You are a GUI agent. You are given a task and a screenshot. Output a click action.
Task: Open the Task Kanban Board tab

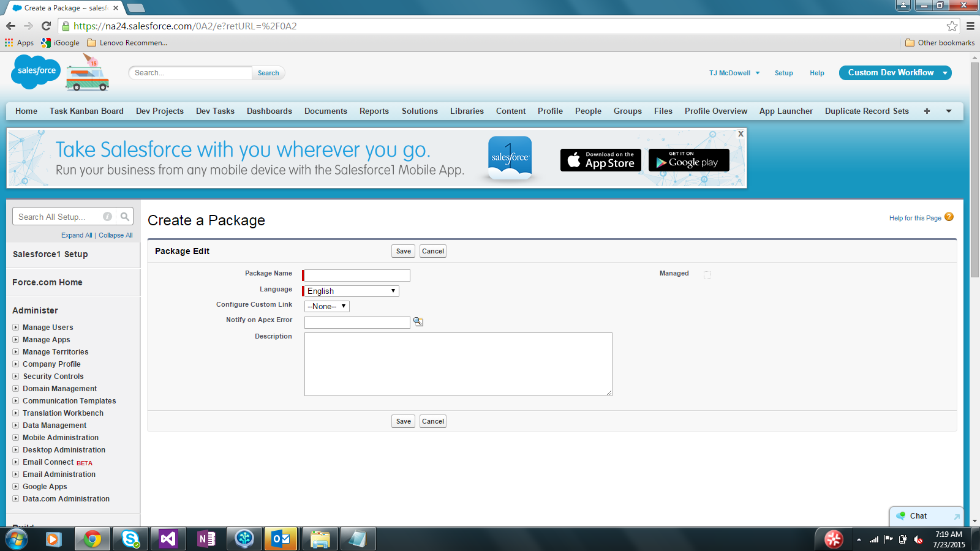pos(86,111)
